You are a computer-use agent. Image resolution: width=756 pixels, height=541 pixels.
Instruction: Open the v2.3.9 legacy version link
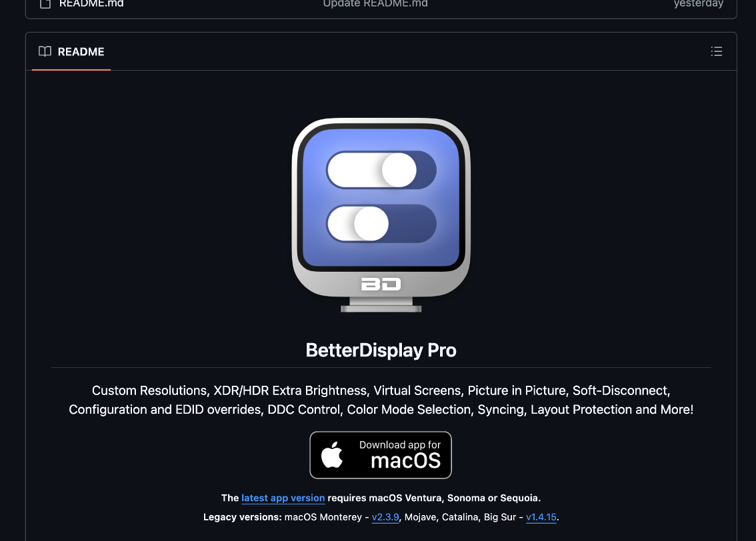(385, 518)
